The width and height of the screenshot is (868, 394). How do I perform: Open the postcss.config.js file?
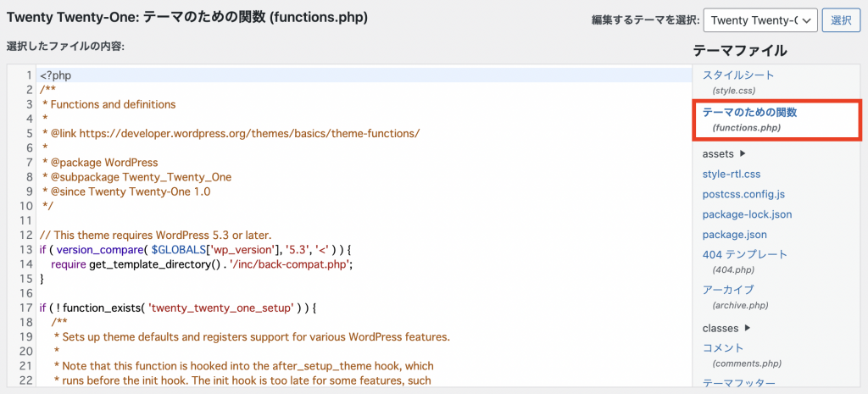(x=743, y=194)
